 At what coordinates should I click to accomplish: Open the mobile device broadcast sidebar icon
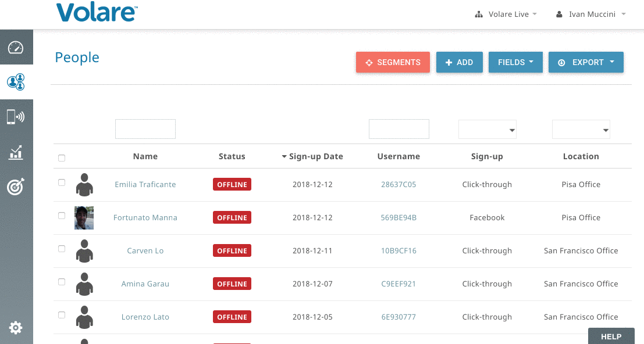16,117
